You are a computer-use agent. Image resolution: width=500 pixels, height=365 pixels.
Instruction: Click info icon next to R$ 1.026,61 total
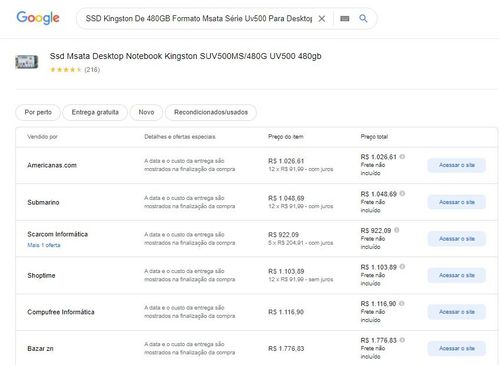click(x=402, y=157)
